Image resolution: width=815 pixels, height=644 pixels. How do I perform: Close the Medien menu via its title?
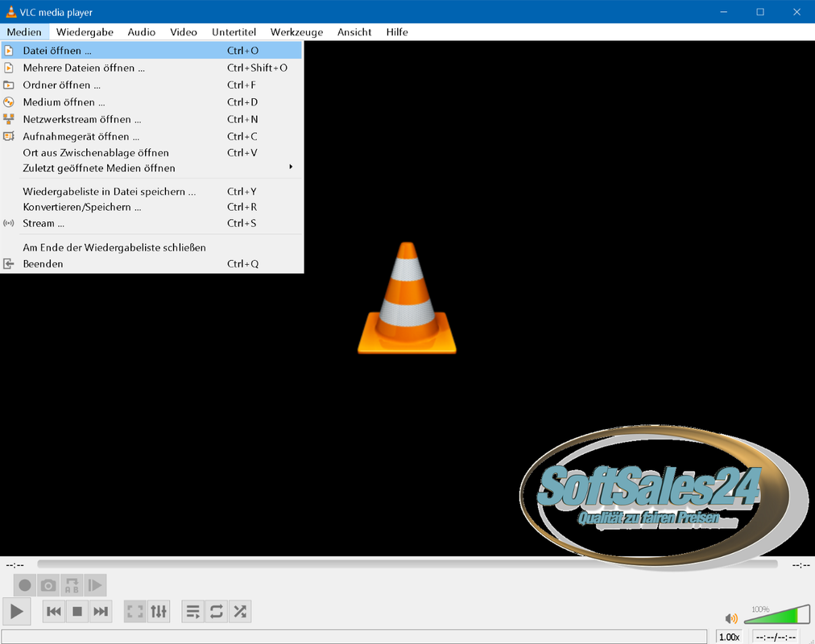pos(24,31)
